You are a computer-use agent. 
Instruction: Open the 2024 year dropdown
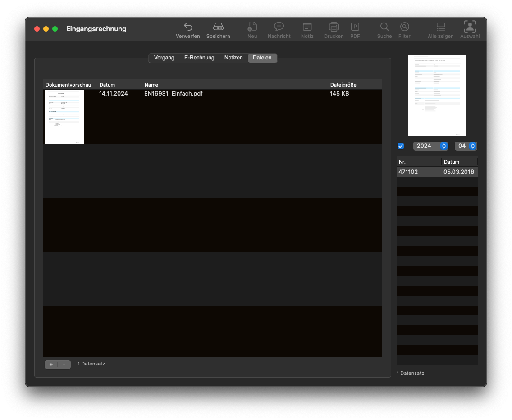[430, 146]
